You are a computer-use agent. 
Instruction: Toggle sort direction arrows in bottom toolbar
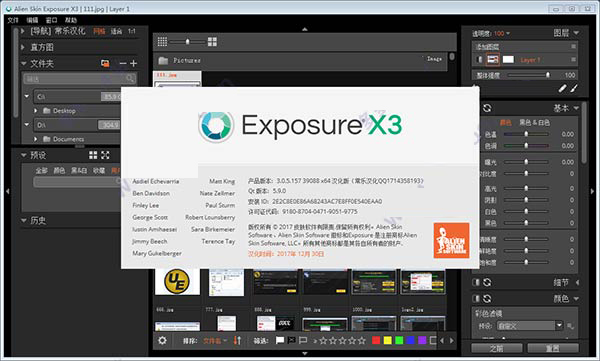pos(237,340)
